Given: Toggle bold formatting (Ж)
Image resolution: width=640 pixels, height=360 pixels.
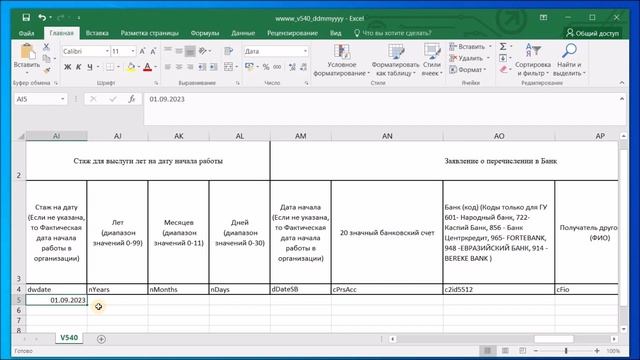Looking at the screenshot, I should [x=67, y=67].
